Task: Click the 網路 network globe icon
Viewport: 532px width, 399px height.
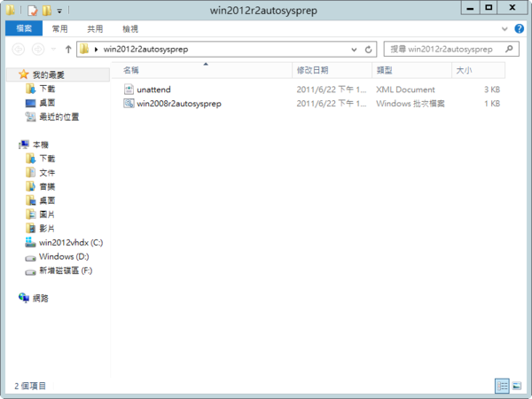Action: pyautogui.click(x=24, y=298)
